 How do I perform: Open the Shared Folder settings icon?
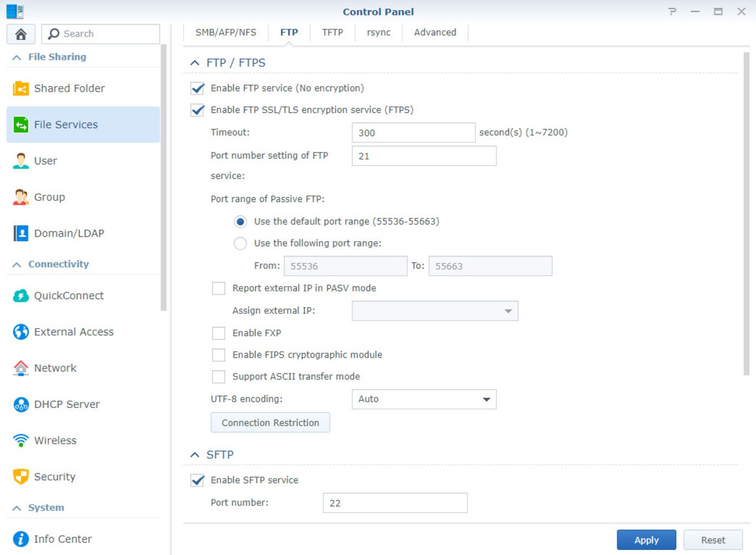[x=20, y=88]
